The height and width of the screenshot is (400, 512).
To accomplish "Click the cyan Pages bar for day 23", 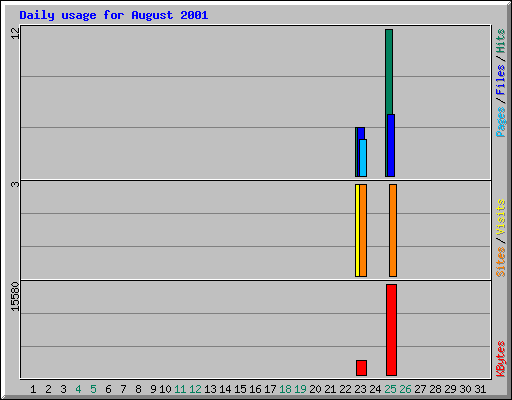I will [x=363, y=158].
